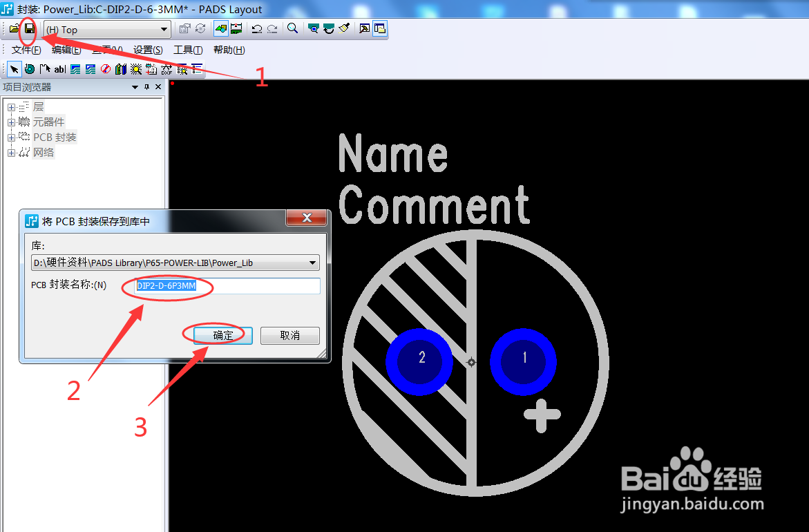Select the 网络 tree item
The height and width of the screenshot is (532, 809).
[44, 153]
